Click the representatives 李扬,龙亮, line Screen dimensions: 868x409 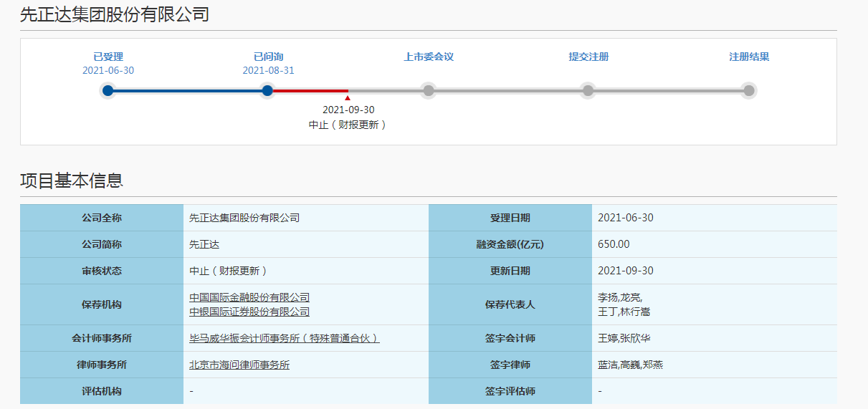621,297
